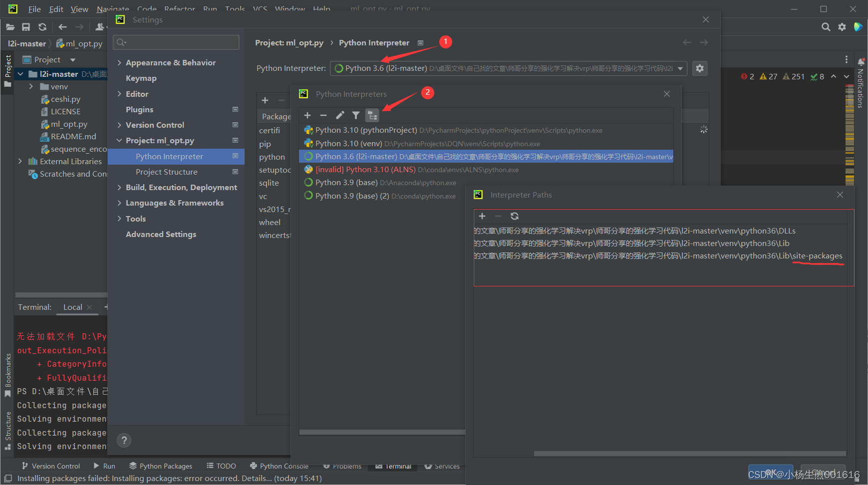Click the install package plus icon
This screenshot has width=868, height=485.
tap(265, 100)
